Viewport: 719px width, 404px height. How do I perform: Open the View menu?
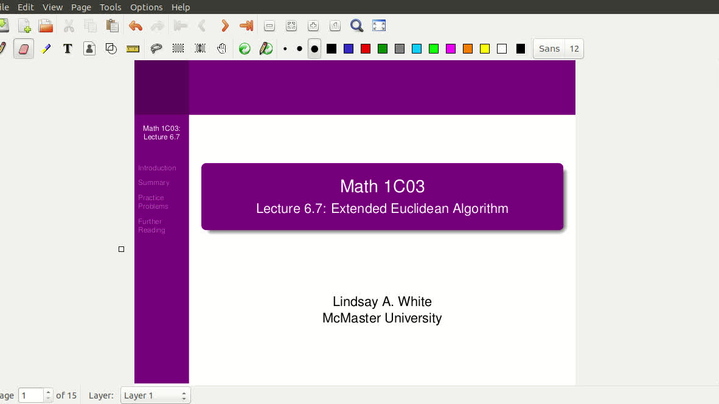53,7
